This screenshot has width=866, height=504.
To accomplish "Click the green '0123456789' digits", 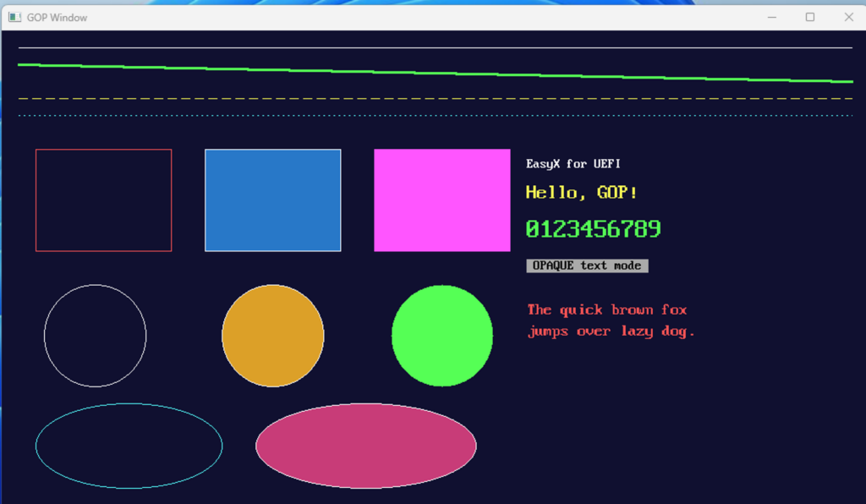I will click(x=593, y=228).
